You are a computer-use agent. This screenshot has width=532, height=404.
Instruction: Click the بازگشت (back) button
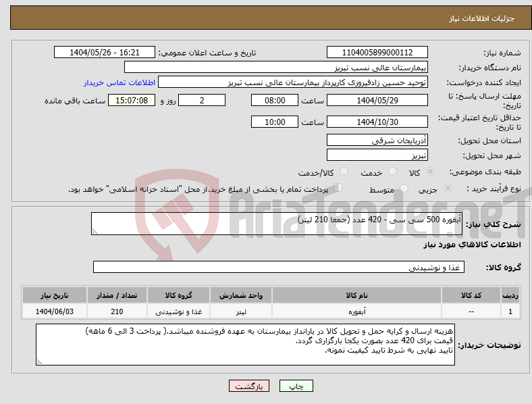point(249,386)
